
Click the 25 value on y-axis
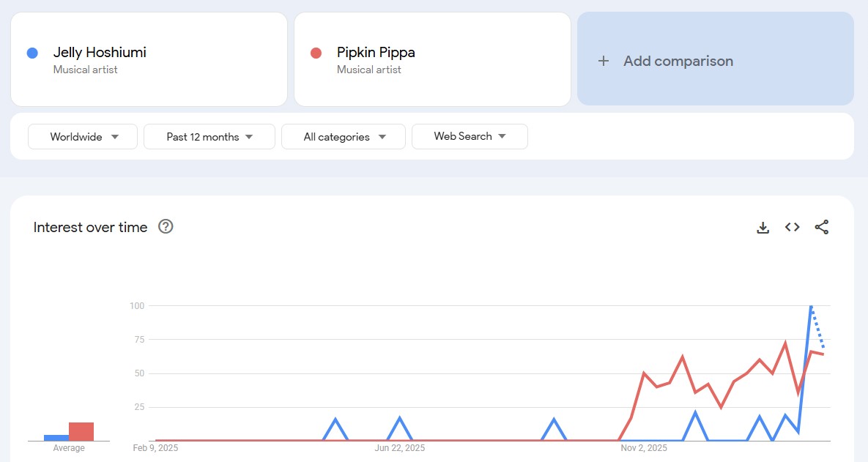139,407
